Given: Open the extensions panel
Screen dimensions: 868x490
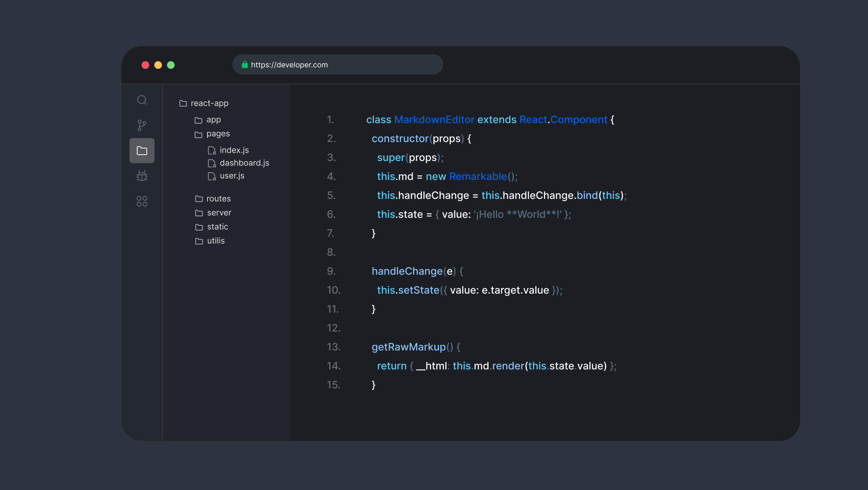Looking at the screenshot, I should 142,201.
